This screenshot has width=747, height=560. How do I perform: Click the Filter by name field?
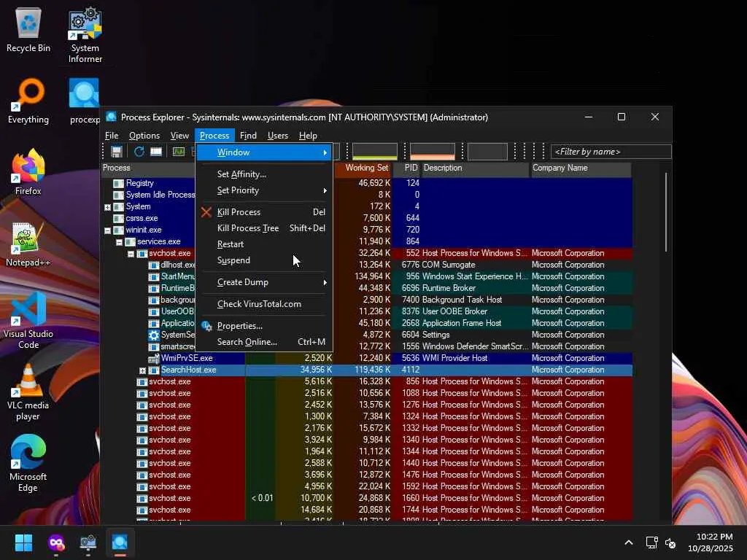coord(611,152)
